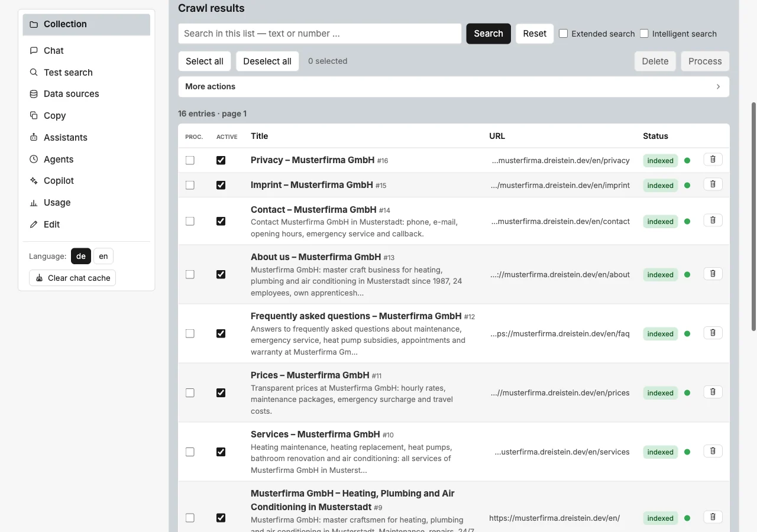The width and height of the screenshot is (757, 532).
Task: Click the Edit pencil icon
Action: 34,225
